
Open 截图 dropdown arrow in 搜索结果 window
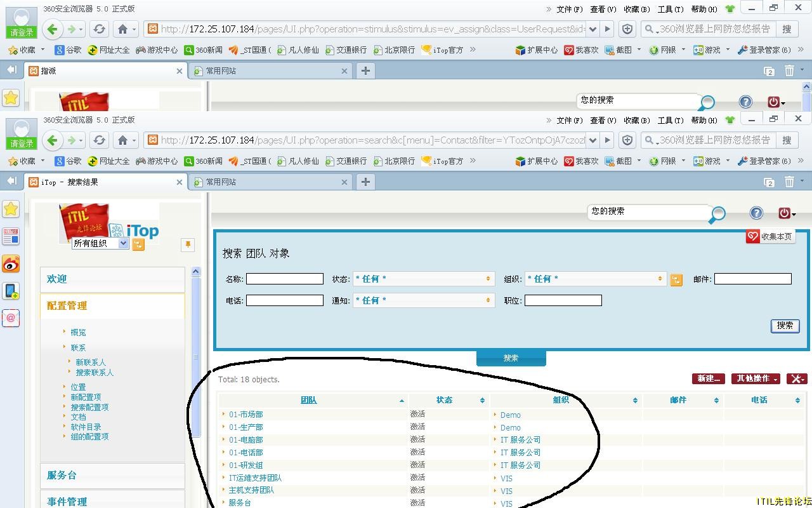[x=639, y=161]
